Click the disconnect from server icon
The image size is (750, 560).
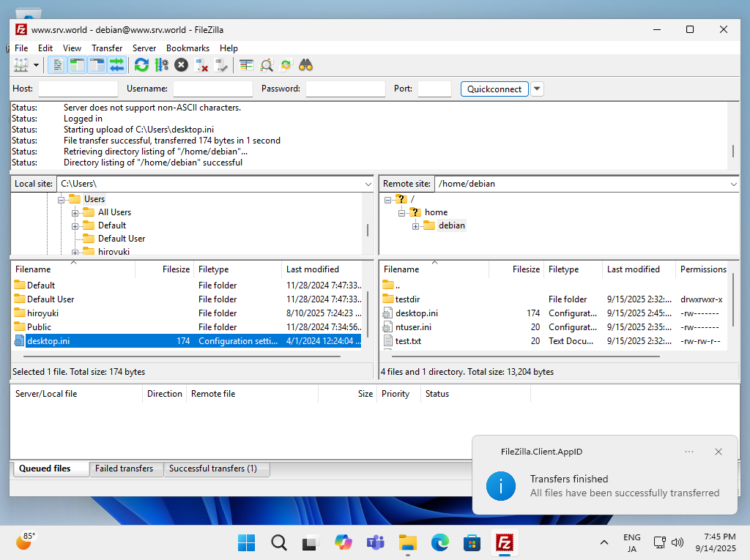point(201,65)
